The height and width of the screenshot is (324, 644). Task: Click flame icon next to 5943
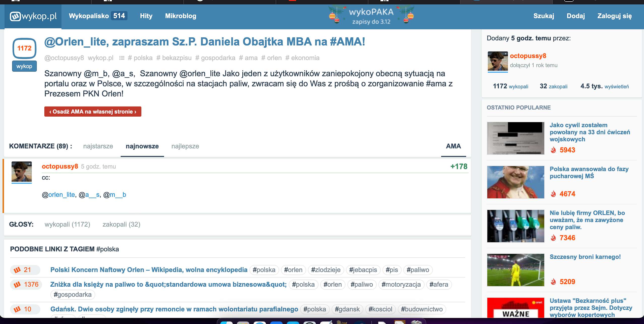(553, 150)
